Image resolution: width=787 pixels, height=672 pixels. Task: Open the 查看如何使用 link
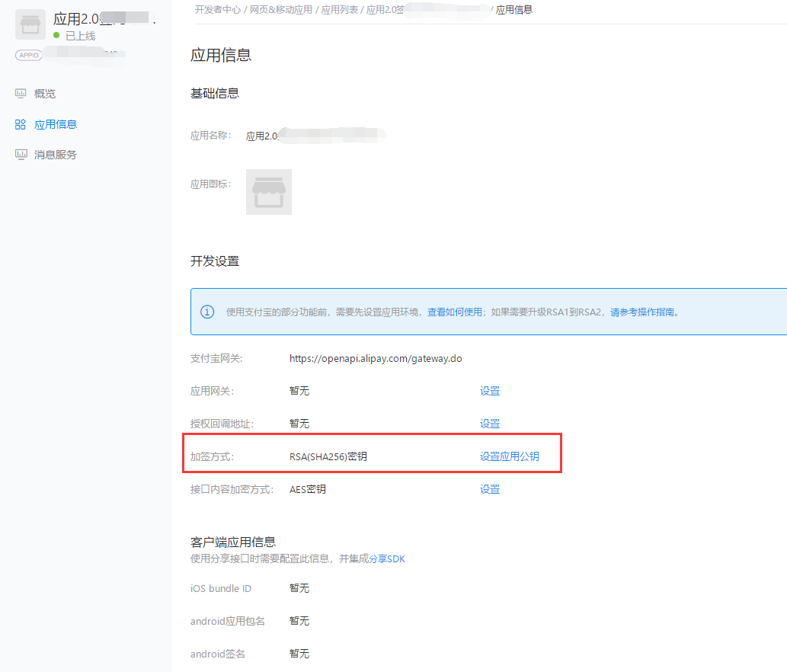454,312
